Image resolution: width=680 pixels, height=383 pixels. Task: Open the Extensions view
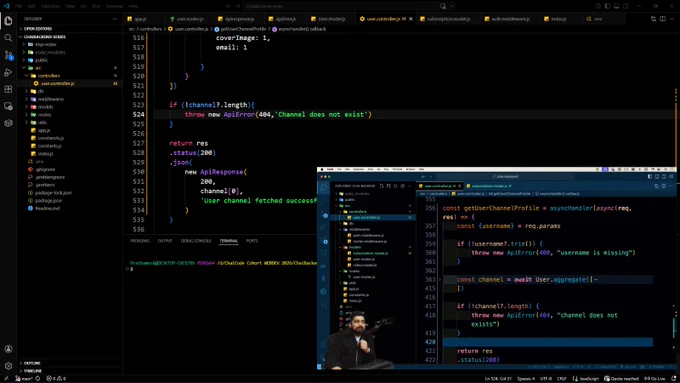tap(8, 89)
